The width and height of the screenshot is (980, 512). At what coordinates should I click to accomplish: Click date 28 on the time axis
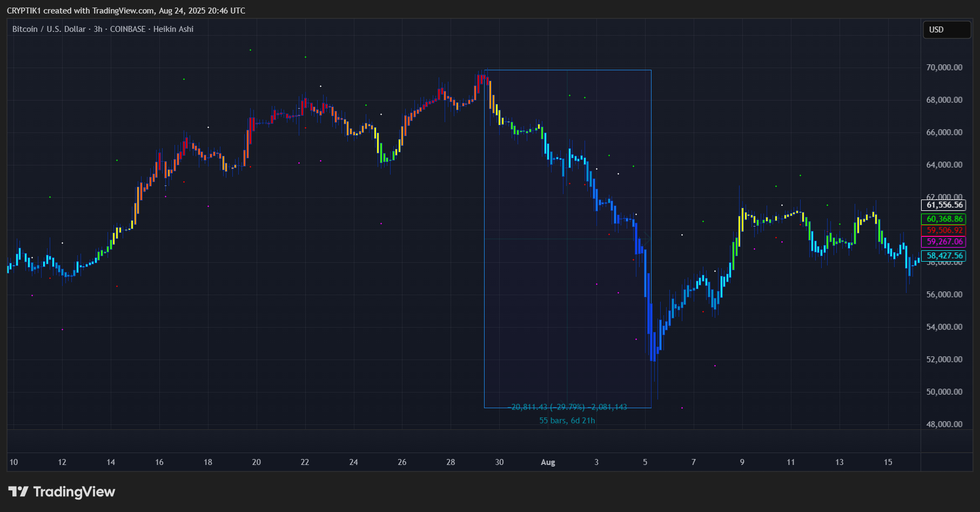click(x=451, y=462)
